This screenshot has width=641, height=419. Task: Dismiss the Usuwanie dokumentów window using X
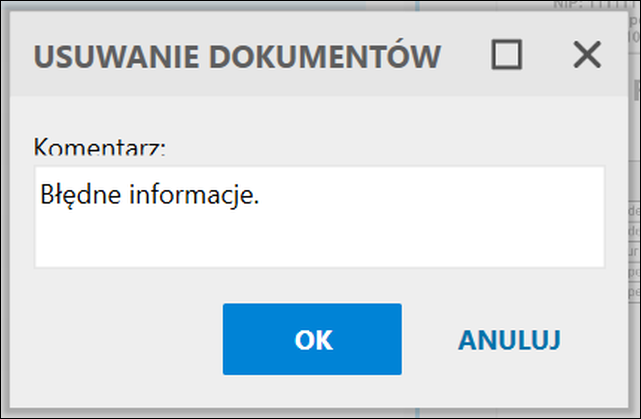(586, 55)
